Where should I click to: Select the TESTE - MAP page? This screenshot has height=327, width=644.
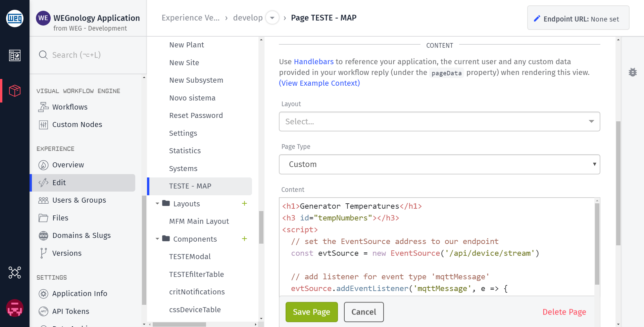(x=200, y=186)
